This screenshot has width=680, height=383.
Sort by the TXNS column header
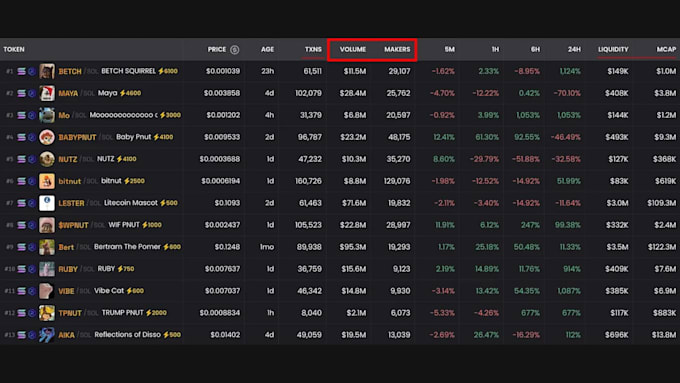[x=313, y=49]
